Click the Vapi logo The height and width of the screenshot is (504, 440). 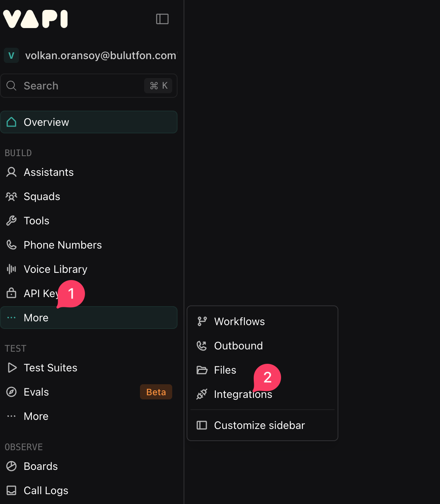tap(36, 19)
